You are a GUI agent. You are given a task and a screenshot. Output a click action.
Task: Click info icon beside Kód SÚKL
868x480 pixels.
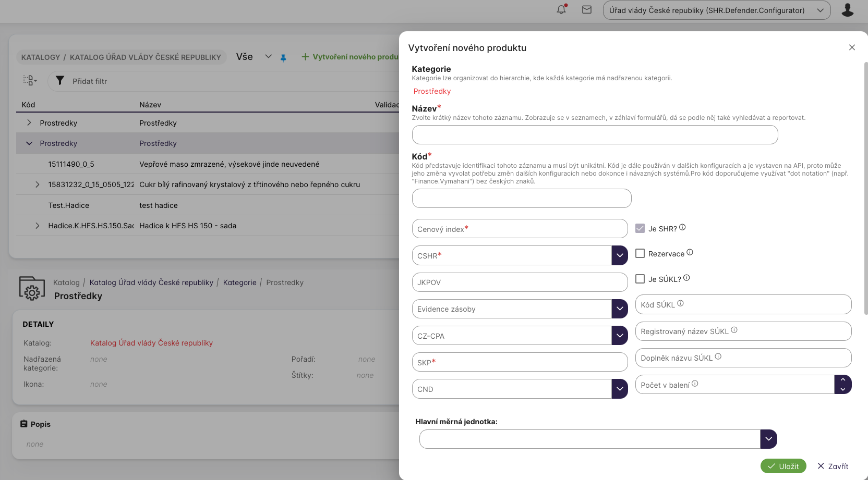[680, 303]
